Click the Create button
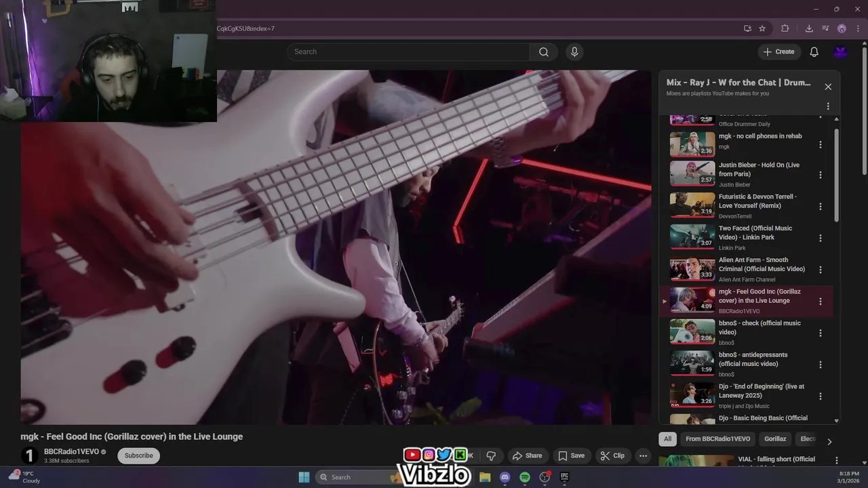868x488 pixels. [778, 52]
